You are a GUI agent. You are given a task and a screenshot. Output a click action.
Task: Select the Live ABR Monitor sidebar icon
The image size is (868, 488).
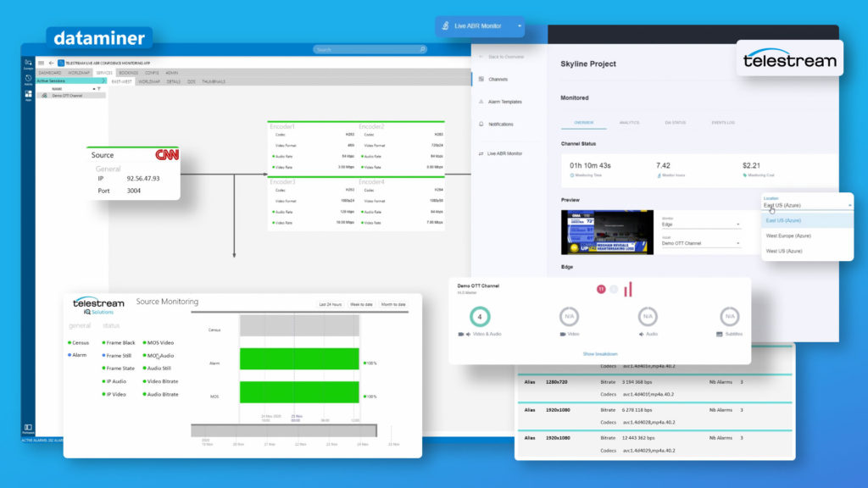click(481, 152)
